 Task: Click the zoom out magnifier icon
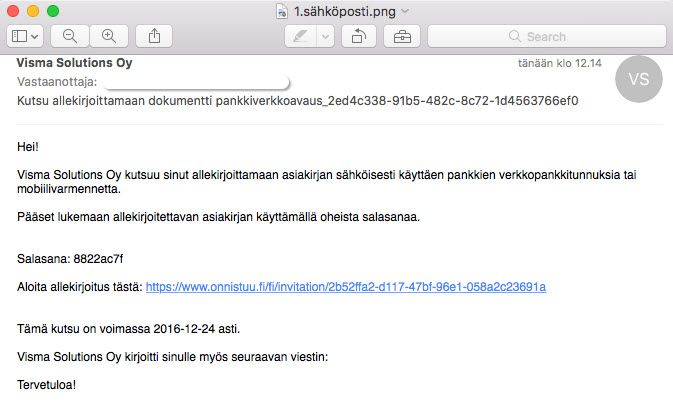[70, 36]
